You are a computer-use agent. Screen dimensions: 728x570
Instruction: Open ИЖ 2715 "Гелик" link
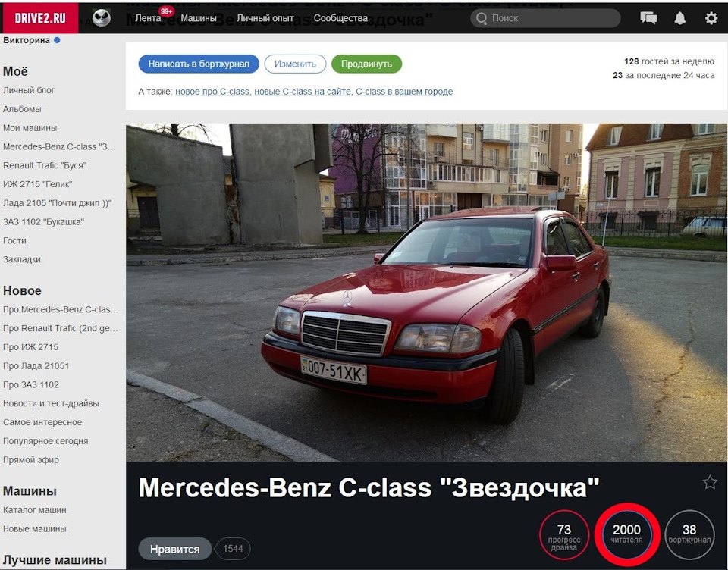point(37,184)
